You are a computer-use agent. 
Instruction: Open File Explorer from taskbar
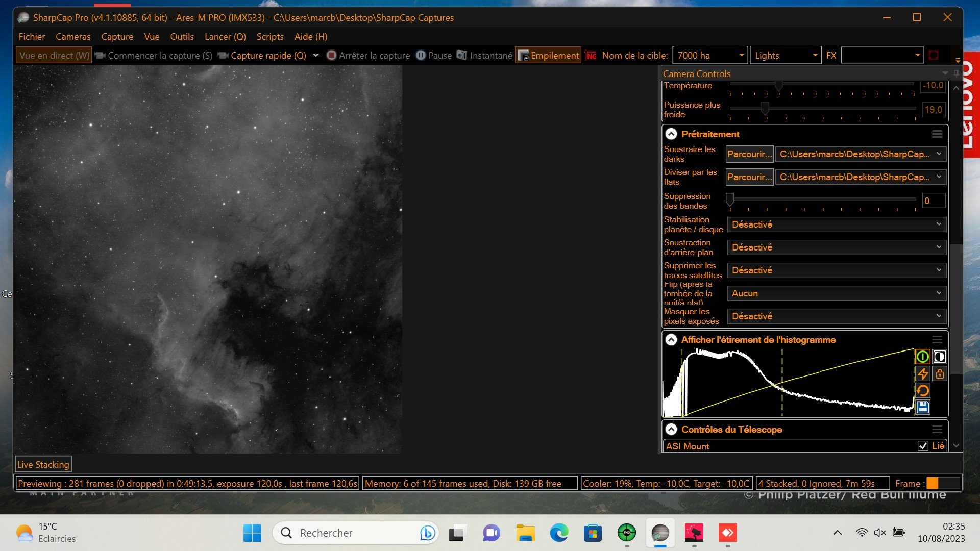click(x=525, y=533)
